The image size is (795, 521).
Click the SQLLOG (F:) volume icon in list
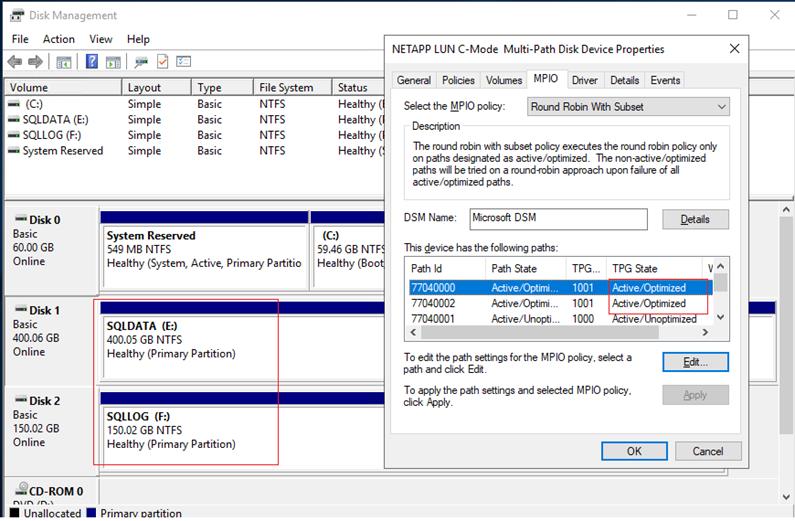click(14, 135)
